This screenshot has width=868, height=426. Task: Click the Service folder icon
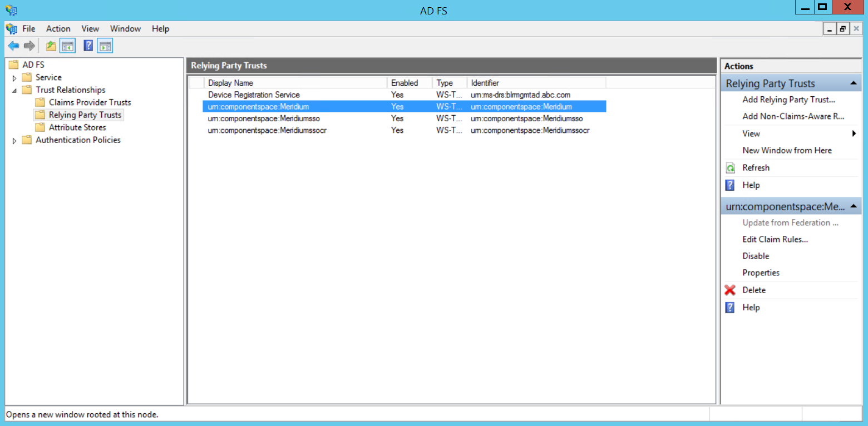click(27, 77)
